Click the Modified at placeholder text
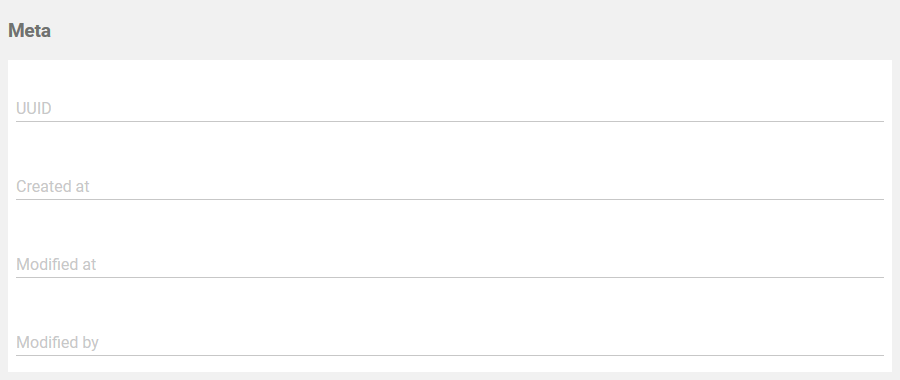The width and height of the screenshot is (900, 380). [x=56, y=265]
